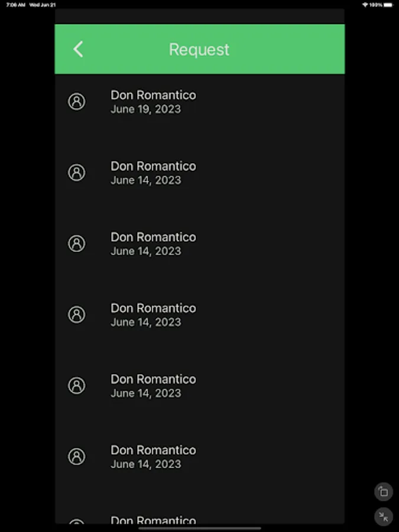This screenshot has width=399, height=532.
Task: Click the shrink arrows icon
Action: (383, 517)
